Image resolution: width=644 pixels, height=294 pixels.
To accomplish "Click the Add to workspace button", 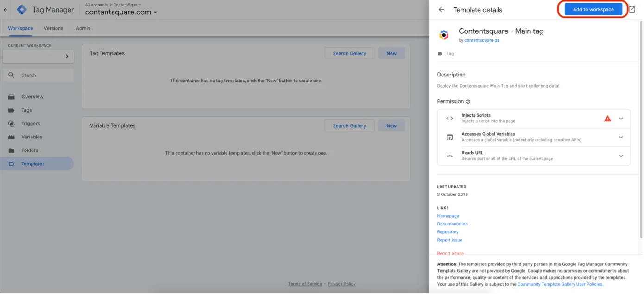I will [x=593, y=10].
